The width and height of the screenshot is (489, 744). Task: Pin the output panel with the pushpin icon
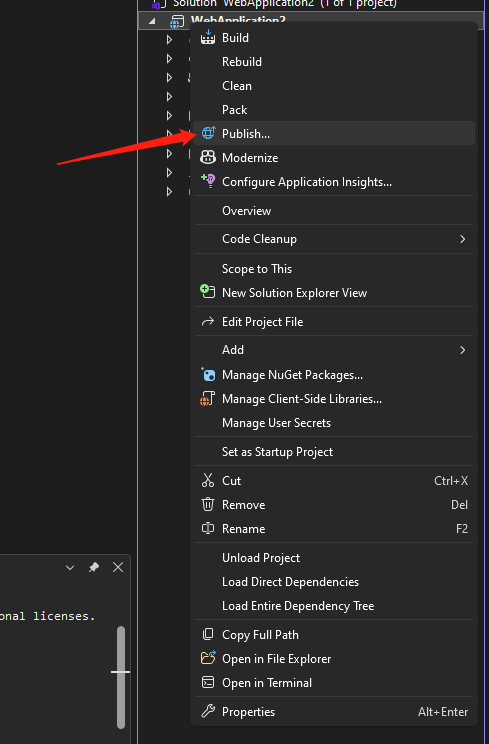tap(94, 567)
